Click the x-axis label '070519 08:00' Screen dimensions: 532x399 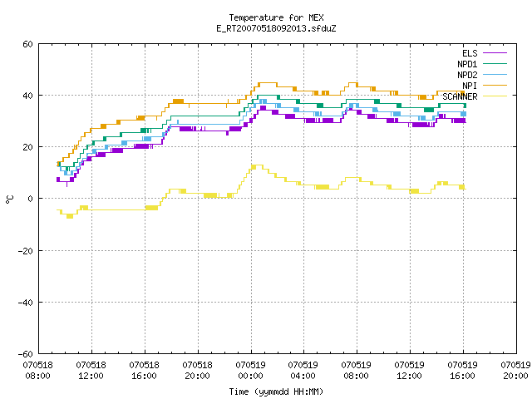[357, 371]
